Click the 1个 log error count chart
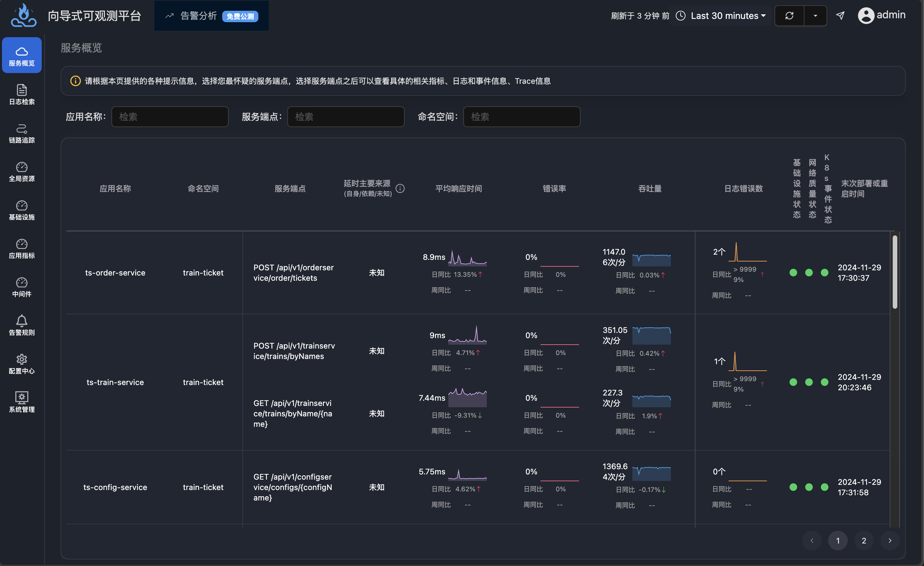 [x=747, y=362]
